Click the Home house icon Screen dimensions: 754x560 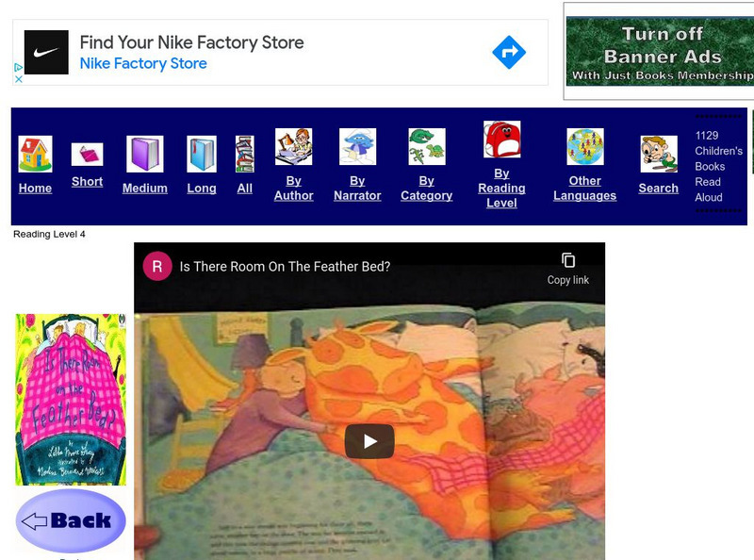[x=35, y=155]
